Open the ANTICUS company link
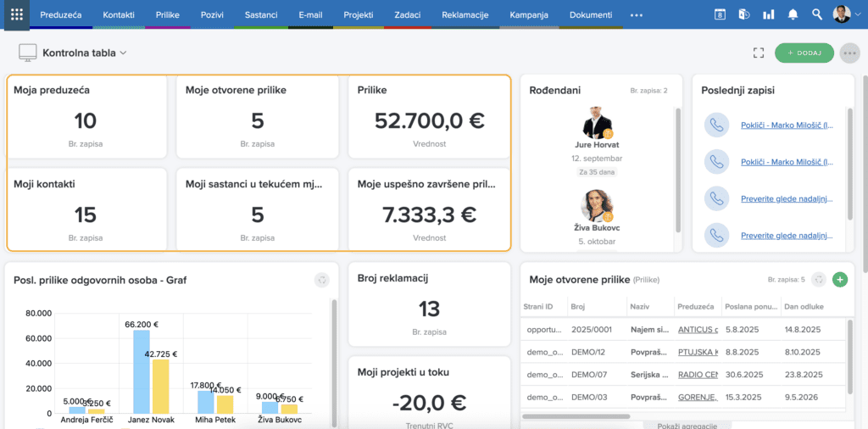 coord(698,330)
